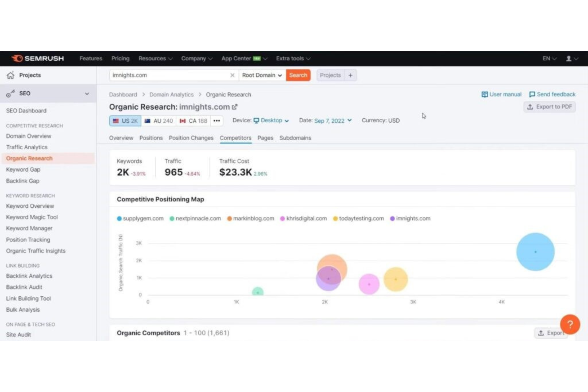Click the pink khrisdigital bubble
The height and width of the screenshot is (392, 588).
coord(369,284)
